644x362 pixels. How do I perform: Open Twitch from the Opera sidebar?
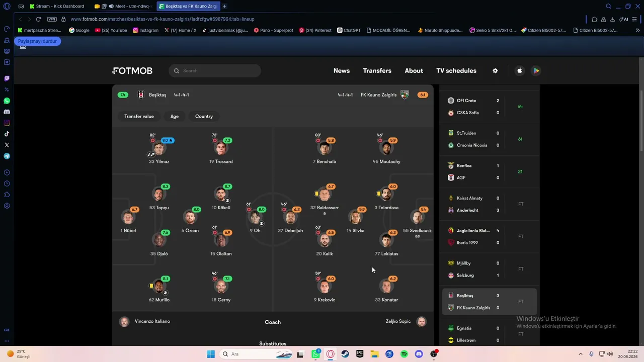[x=7, y=78]
